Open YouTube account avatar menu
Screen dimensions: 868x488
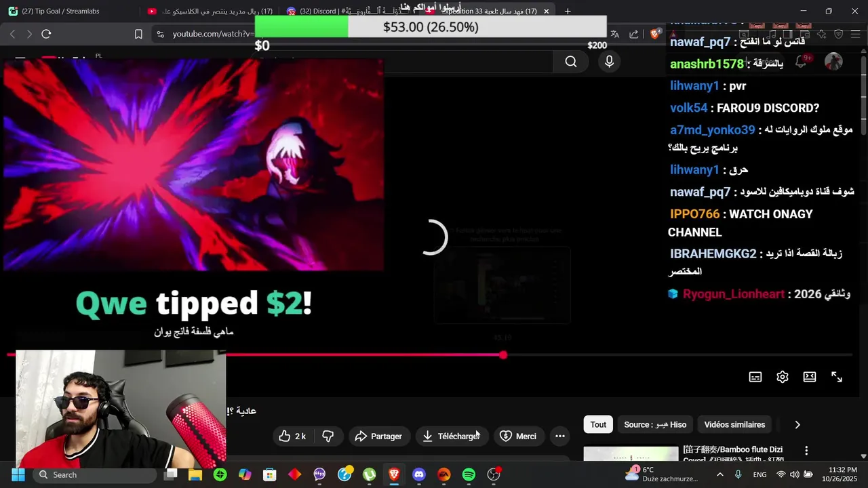833,62
